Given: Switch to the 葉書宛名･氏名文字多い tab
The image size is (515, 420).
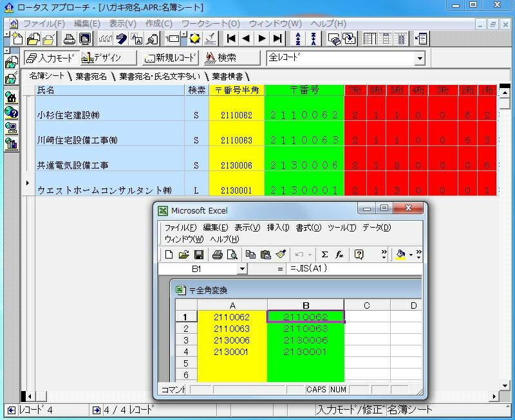Looking at the screenshot, I should point(159,77).
